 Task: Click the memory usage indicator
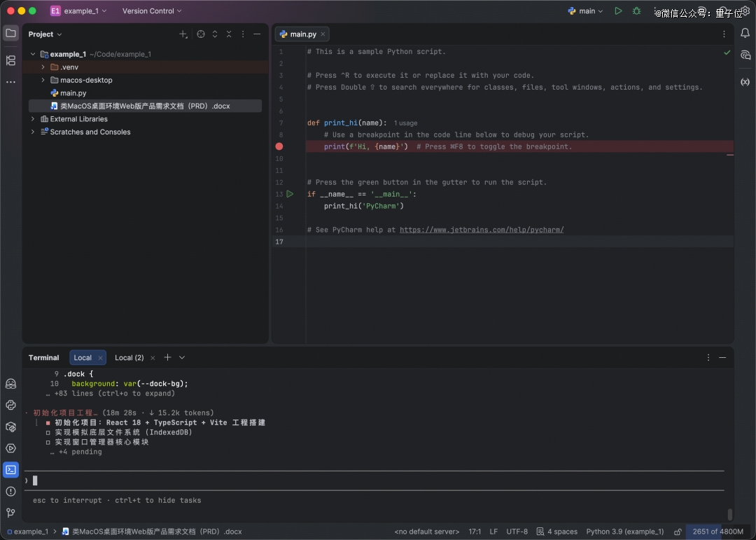tap(719, 532)
